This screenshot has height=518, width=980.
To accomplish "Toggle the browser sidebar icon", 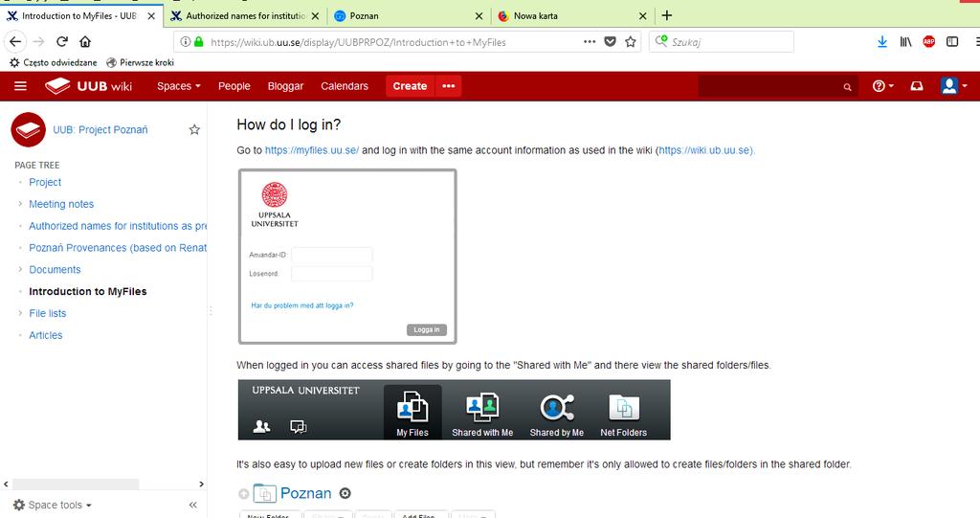I will pos(952,42).
